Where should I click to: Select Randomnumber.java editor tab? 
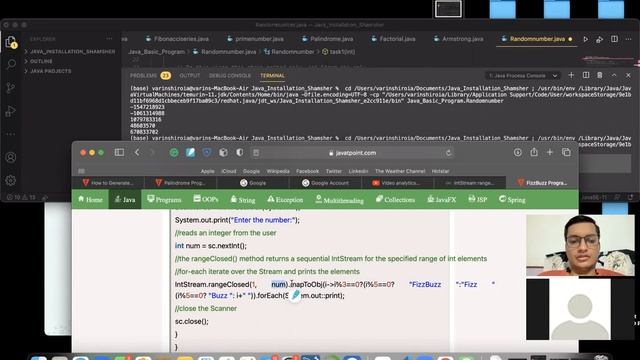tap(536, 39)
